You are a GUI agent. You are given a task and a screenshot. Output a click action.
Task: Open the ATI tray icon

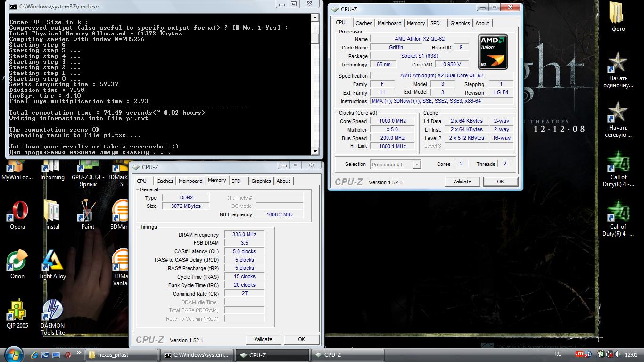pos(580,354)
